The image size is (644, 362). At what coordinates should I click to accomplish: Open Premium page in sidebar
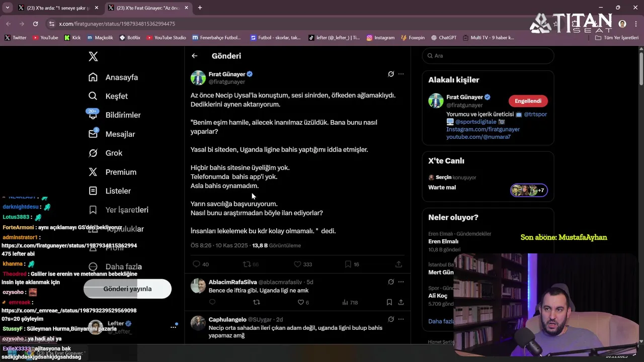[112, 172]
